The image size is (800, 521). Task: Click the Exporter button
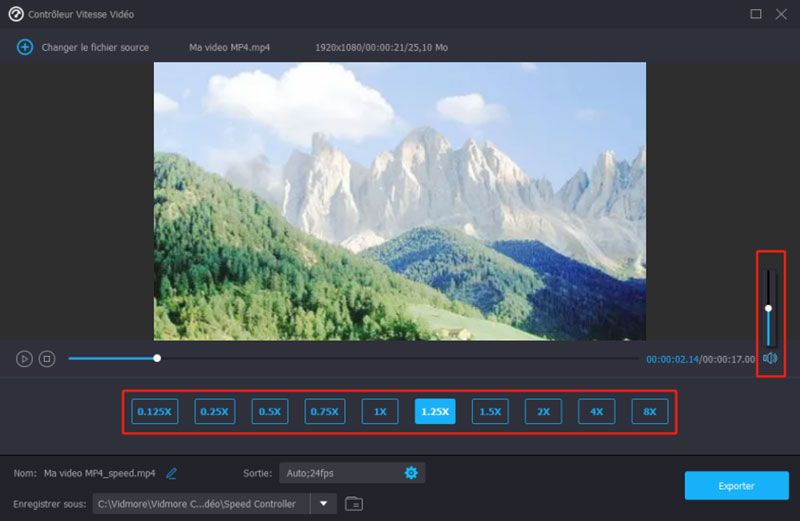point(736,485)
